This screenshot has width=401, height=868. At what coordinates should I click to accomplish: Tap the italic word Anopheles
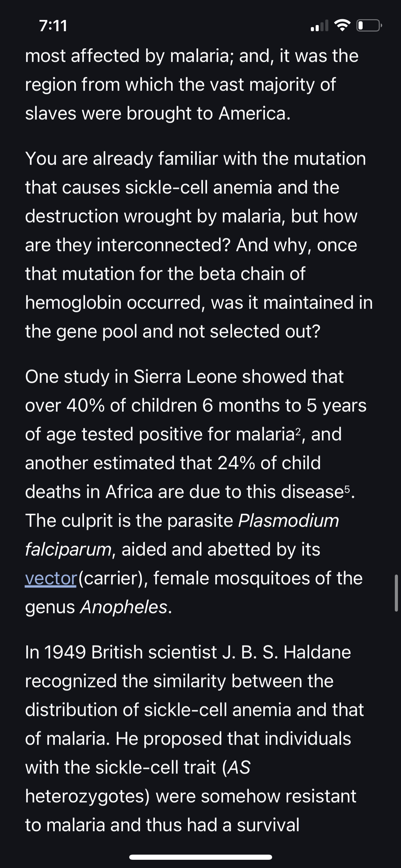[124, 607]
